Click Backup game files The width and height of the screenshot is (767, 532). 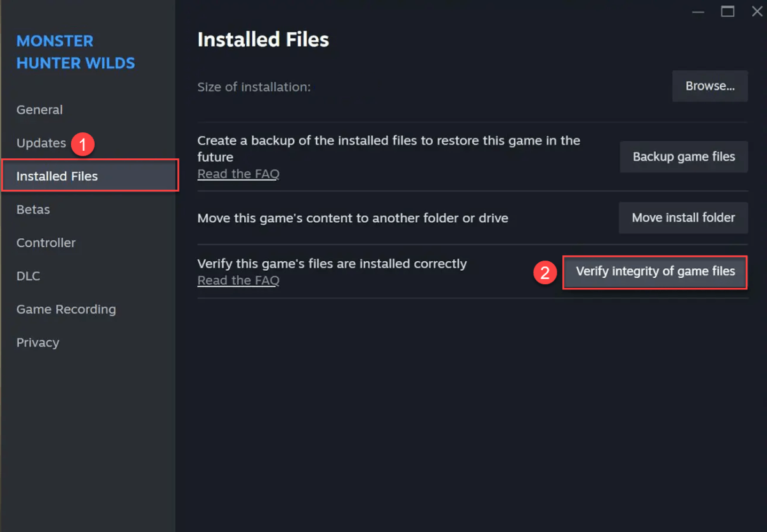683,156
